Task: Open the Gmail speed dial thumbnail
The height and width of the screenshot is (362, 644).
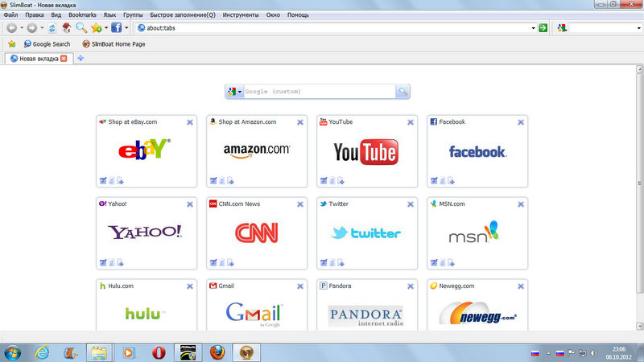Action: point(254,314)
